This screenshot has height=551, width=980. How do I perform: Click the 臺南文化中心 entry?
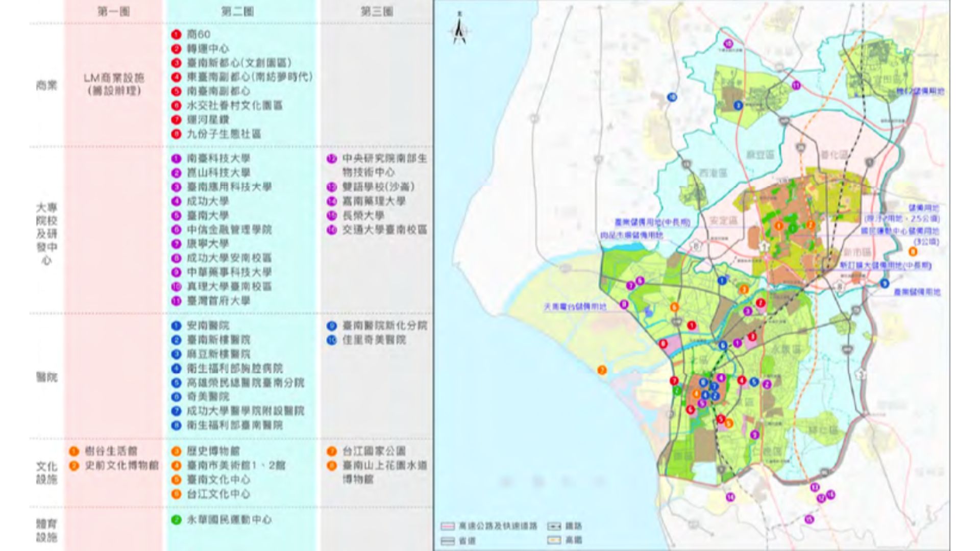pos(218,480)
